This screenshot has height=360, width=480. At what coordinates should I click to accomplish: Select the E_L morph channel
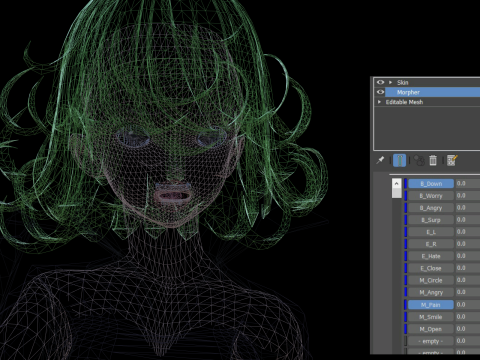click(431, 232)
